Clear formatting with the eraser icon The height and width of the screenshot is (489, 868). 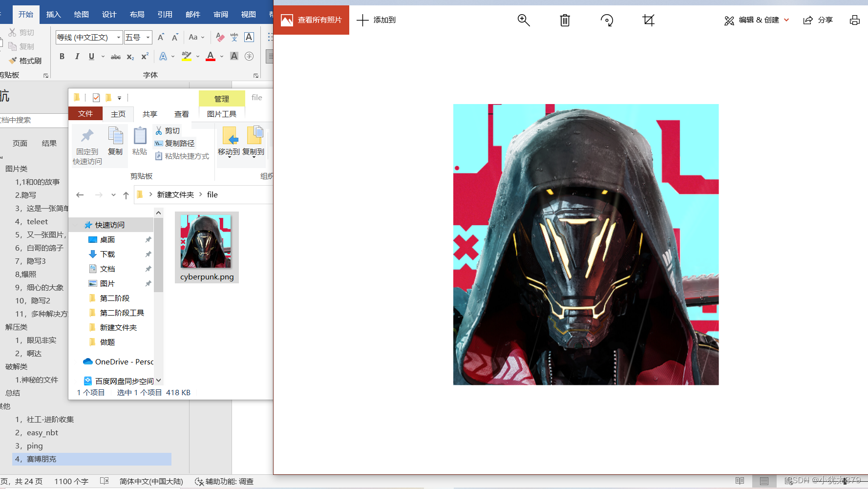click(220, 37)
